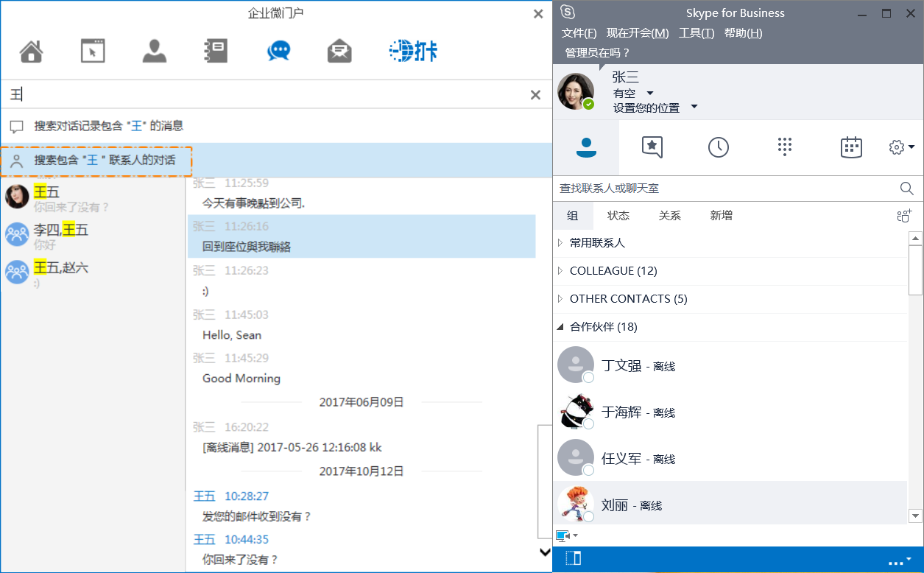Screen dimensions: 924x573
Task: Open the dial pad tab
Action: pos(785,147)
